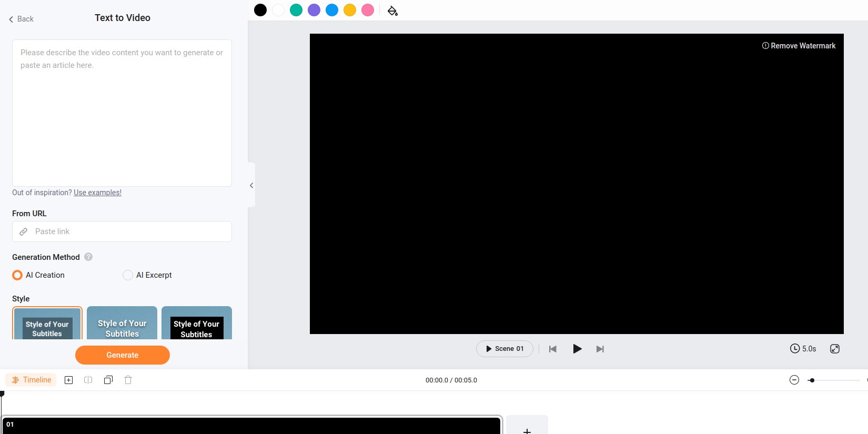Play the video preview
868x434 pixels.
[577, 349]
